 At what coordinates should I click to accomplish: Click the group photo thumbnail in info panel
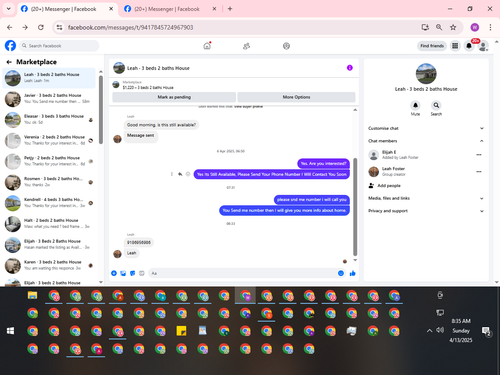pos(426,73)
